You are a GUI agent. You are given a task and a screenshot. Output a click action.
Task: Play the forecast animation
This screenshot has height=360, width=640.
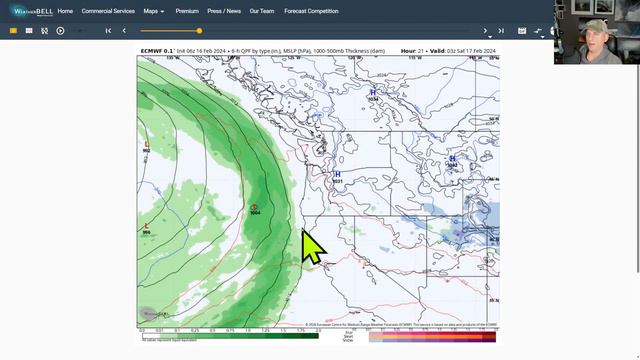[60, 31]
